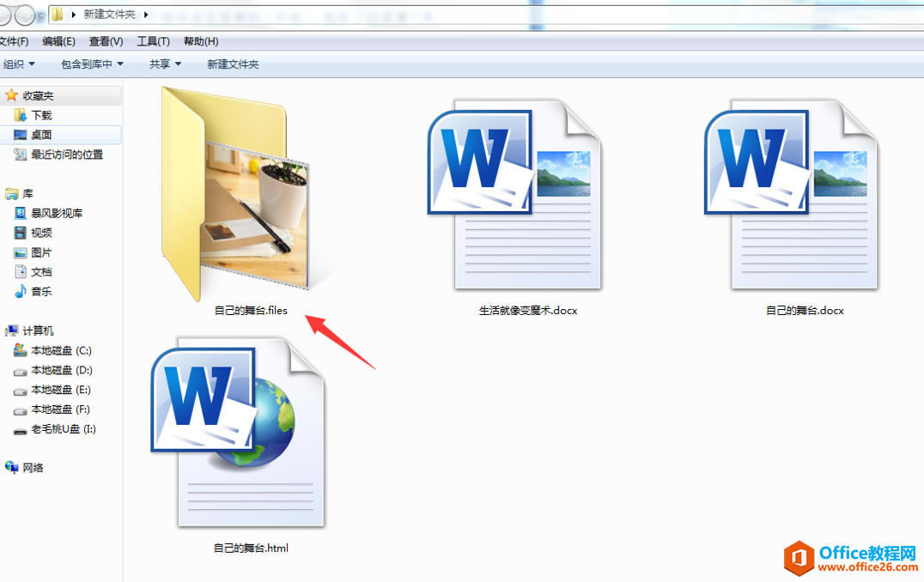Screen dimensions: 924x582
Task: Click 新建文件夹 in the address path
Action: coord(109,14)
